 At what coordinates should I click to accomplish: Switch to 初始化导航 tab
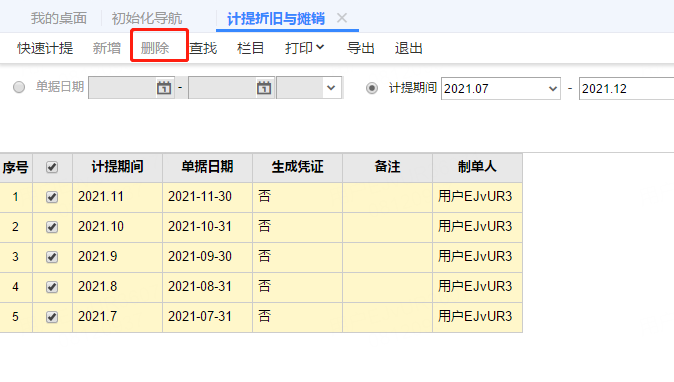point(147,18)
